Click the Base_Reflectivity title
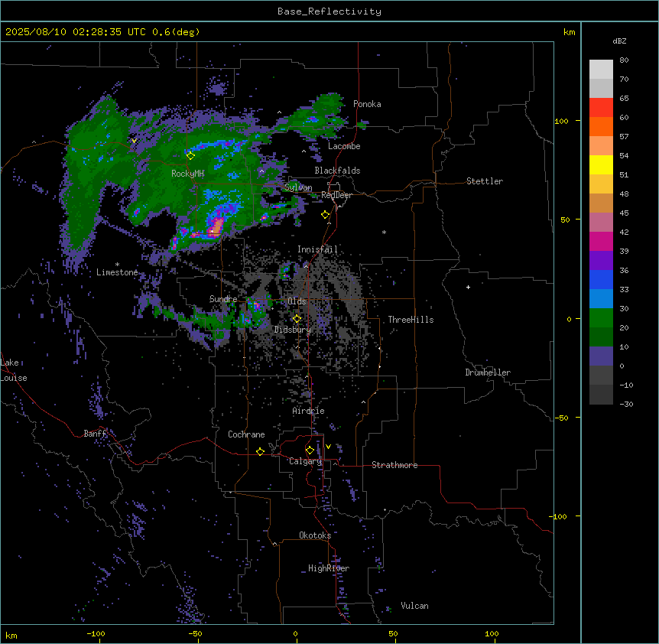 point(329,11)
